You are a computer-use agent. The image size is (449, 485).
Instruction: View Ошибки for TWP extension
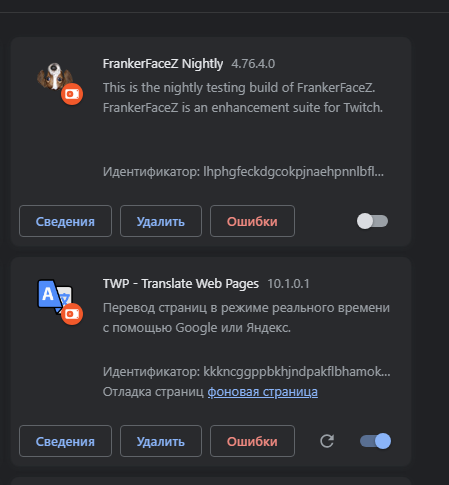[x=252, y=441]
